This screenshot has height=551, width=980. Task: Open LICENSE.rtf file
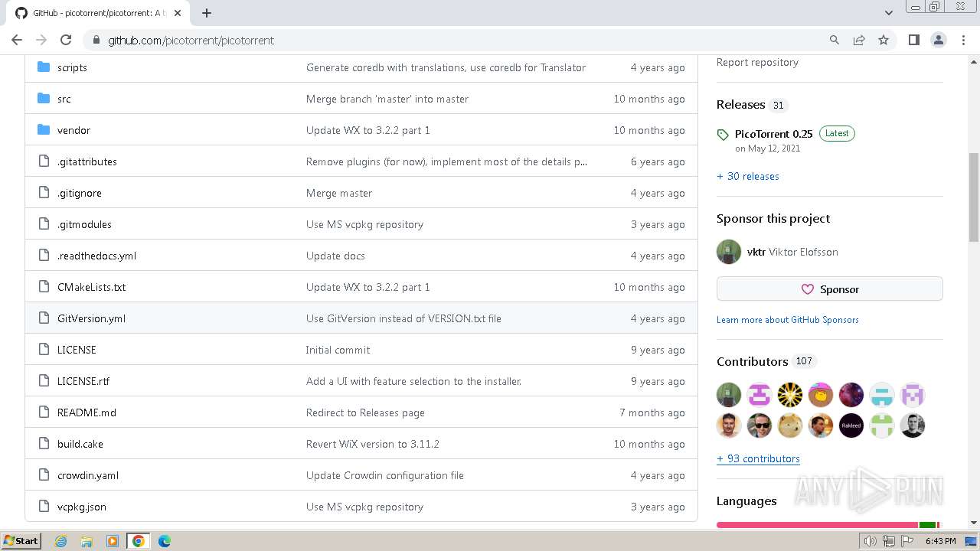click(83, 381)
